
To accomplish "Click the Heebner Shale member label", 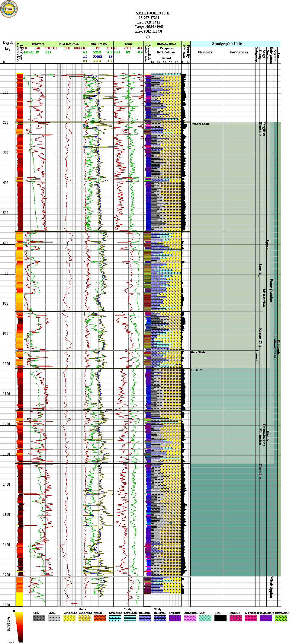I will click(200, 124).
